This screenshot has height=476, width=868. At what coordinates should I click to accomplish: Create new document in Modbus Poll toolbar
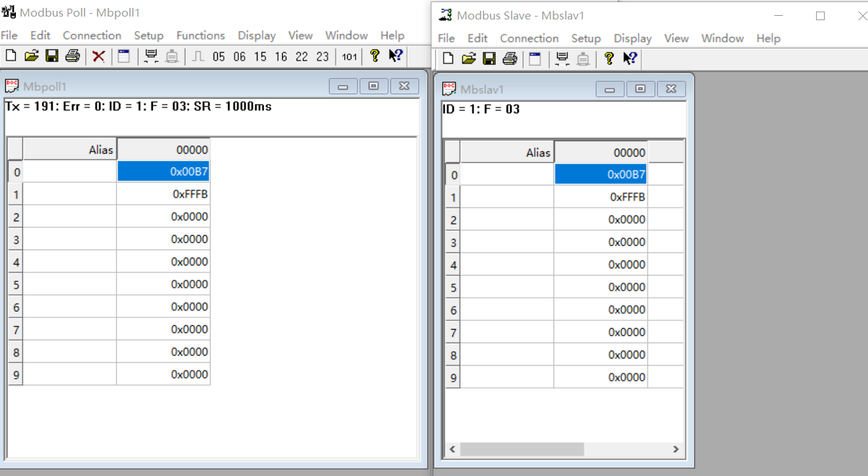pos(11,56)
